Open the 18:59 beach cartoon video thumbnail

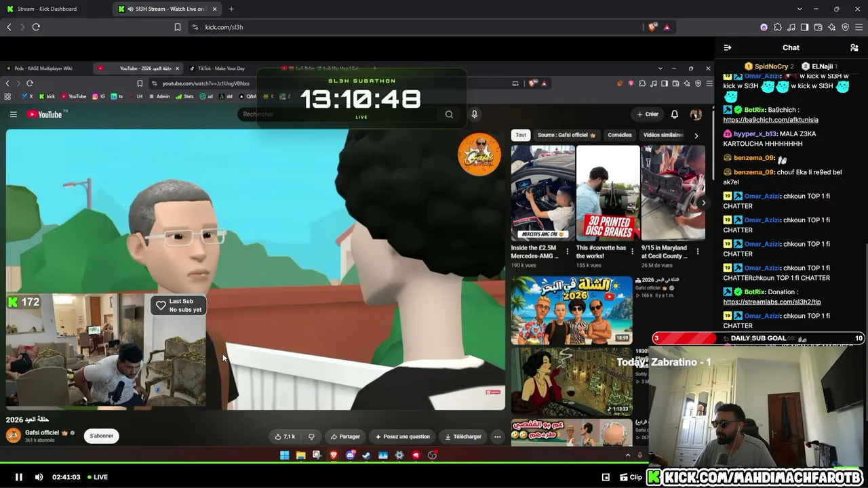point(572,310)
